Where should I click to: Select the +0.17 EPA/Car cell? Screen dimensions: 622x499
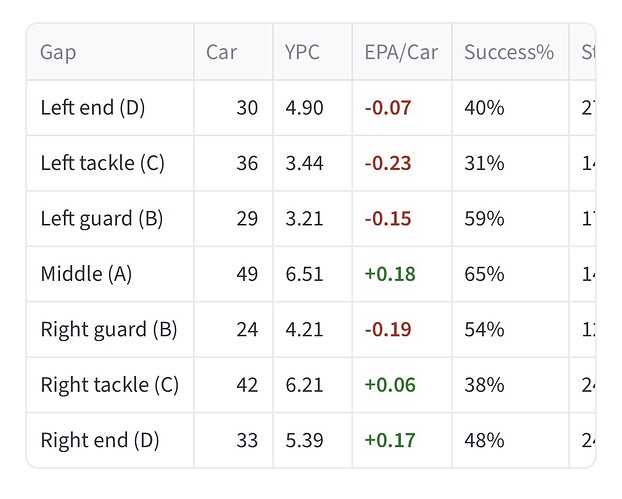[388, 439]
